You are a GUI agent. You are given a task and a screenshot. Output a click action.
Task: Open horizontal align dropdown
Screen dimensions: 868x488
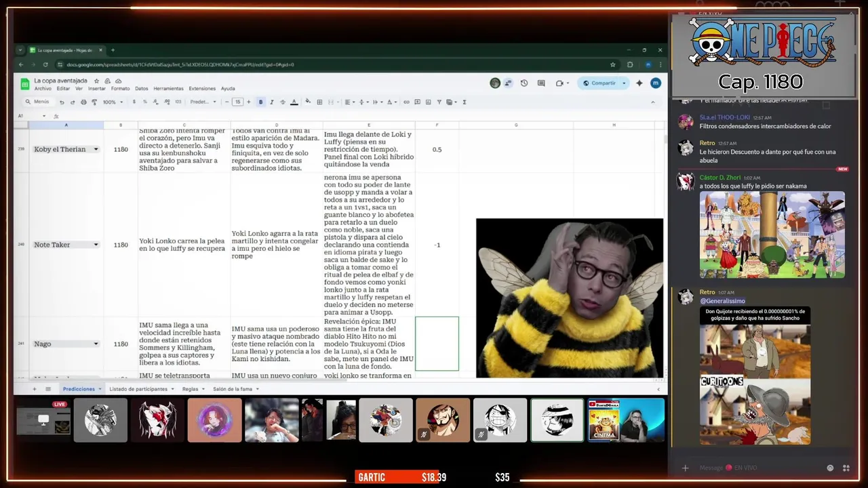coord(349,102)
